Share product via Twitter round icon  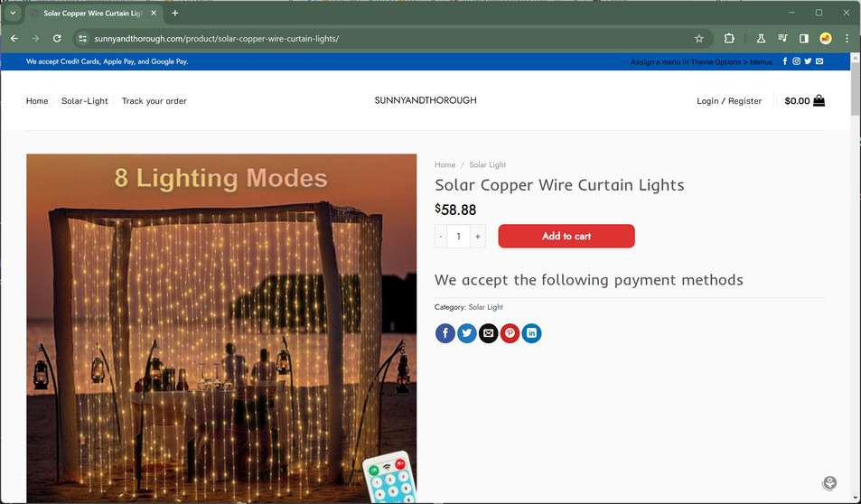[x=467, y=333]
